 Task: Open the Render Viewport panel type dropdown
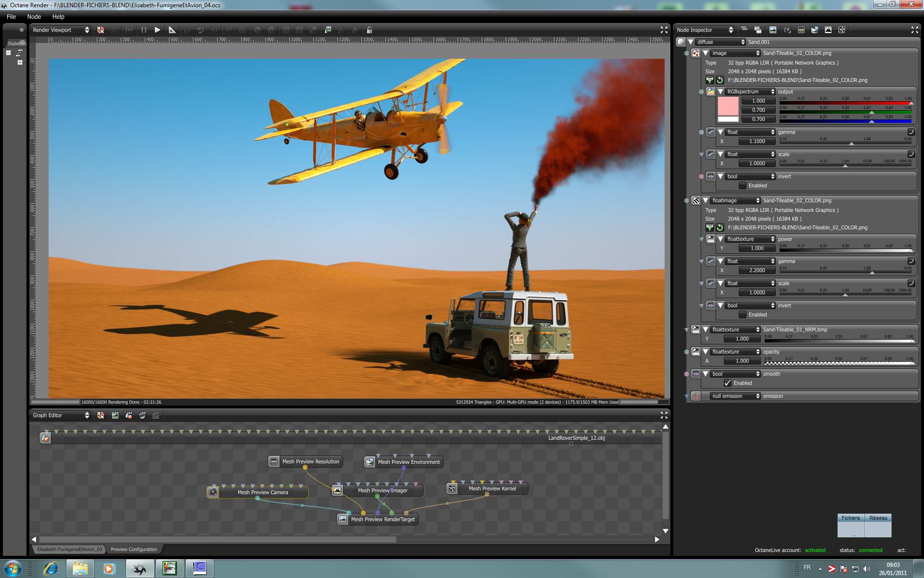[61, 30]
